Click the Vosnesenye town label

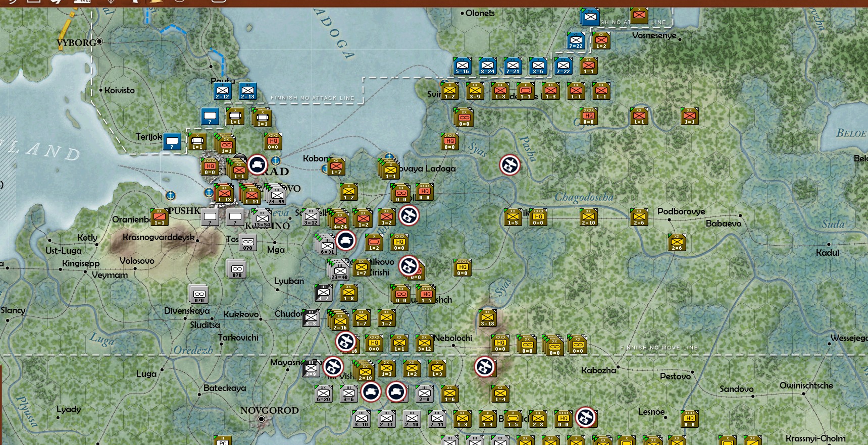tap(654, 35)
